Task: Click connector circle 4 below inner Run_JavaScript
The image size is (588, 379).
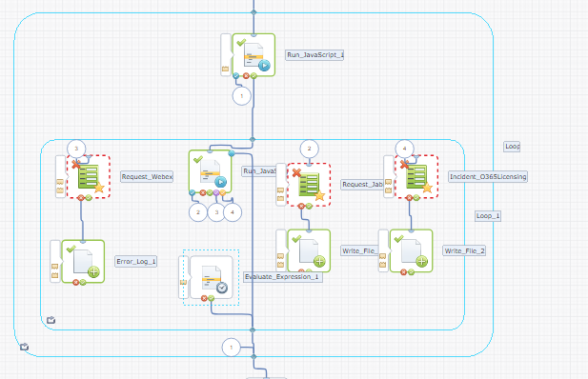Action: click(233, 212)
